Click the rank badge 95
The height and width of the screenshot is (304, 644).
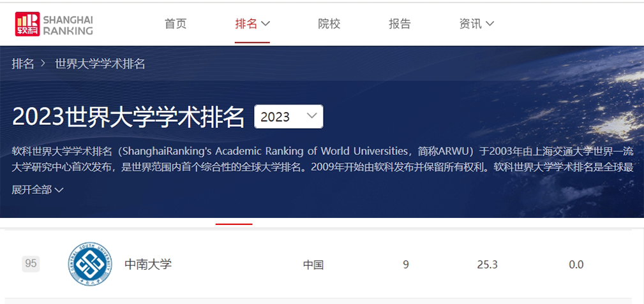click(x=31, y=263)
